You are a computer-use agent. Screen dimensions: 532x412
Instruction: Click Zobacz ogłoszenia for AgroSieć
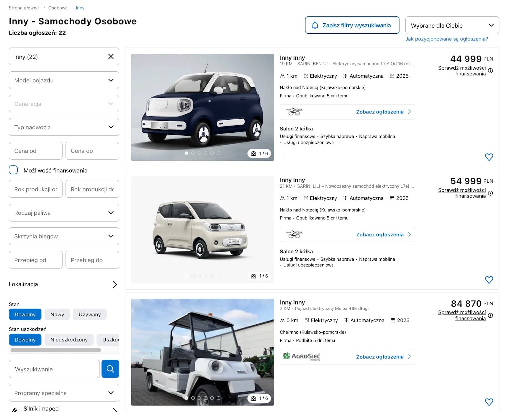[x=383, y=357]
